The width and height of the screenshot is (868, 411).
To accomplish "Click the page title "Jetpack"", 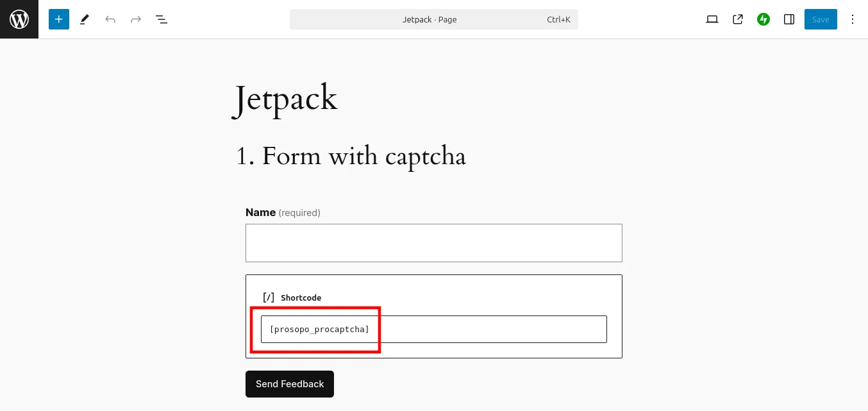I will coord(286,99).
